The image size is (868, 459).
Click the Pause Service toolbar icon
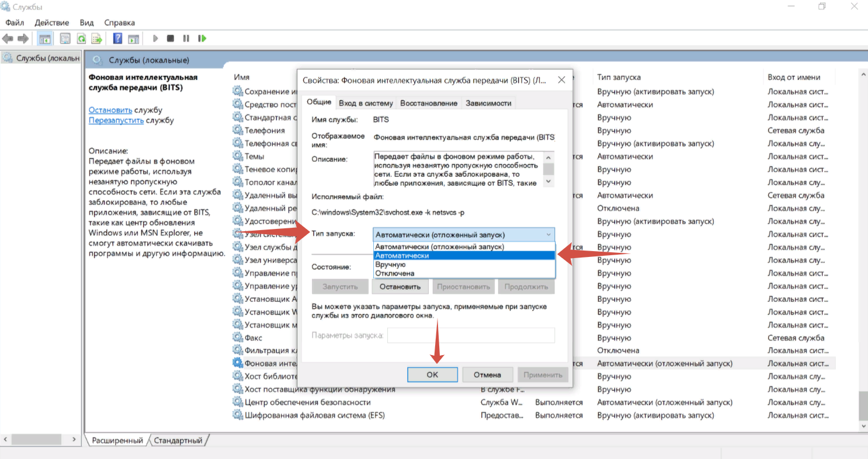[x=186, y=39]
